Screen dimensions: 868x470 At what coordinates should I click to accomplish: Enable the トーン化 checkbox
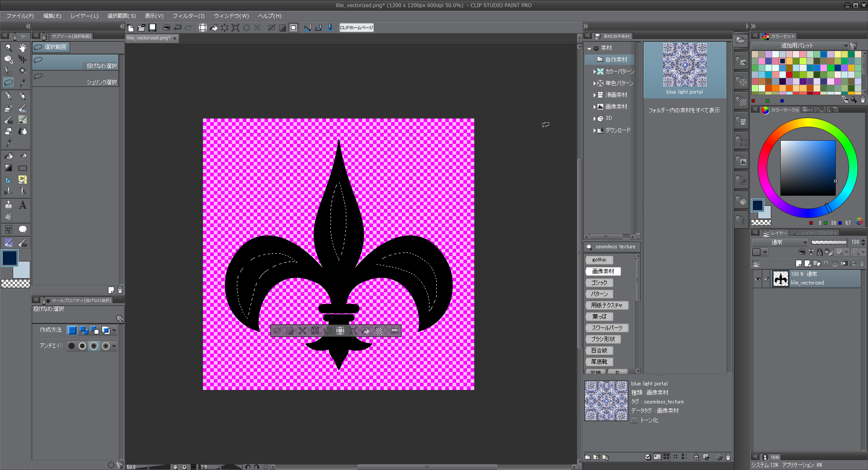click(x=634, y=420)
